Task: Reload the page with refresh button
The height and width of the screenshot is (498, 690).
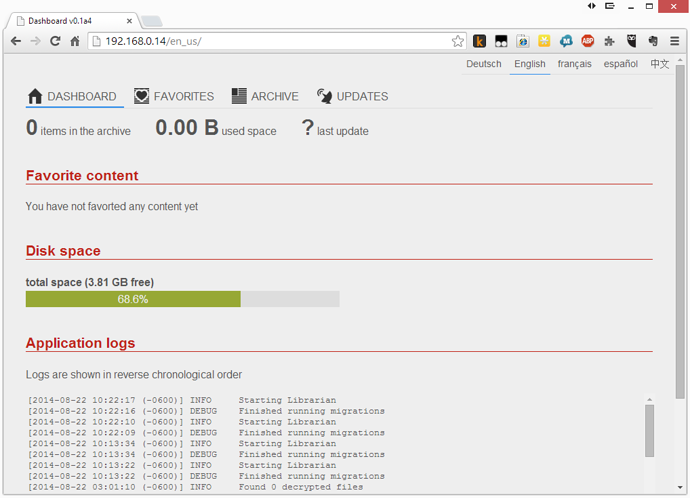Action: point(55,41)
